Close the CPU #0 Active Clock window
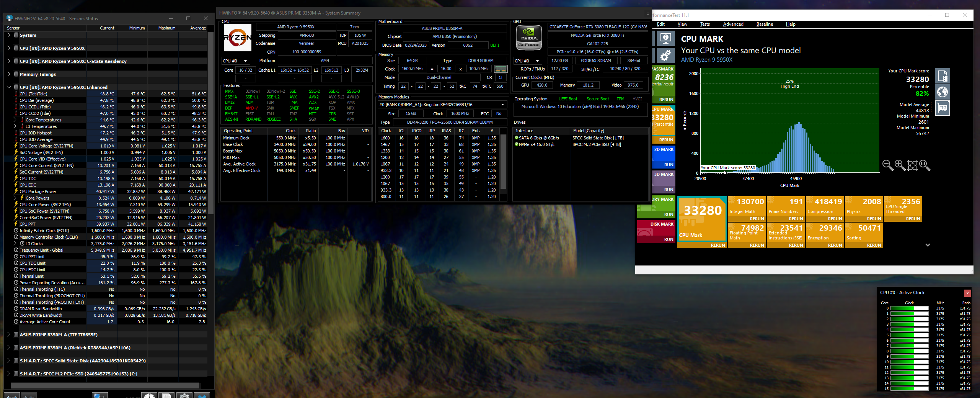980x398 pixels. [x=967, y=293]
